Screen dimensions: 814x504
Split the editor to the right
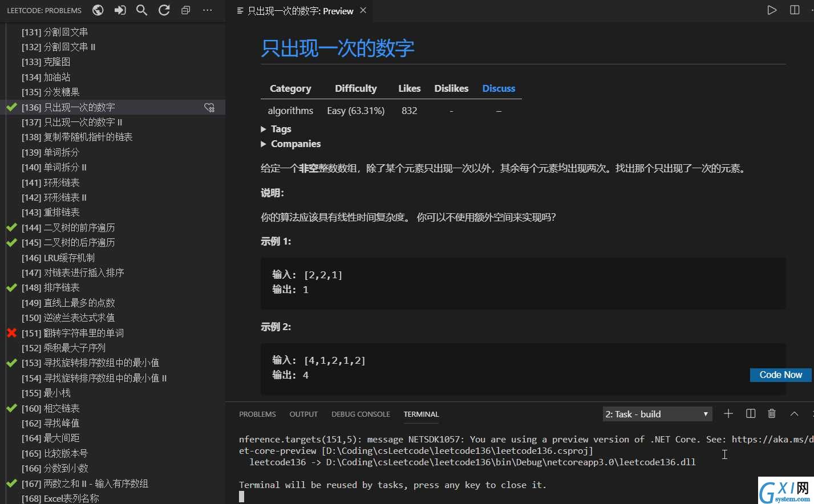pos(795,10)
